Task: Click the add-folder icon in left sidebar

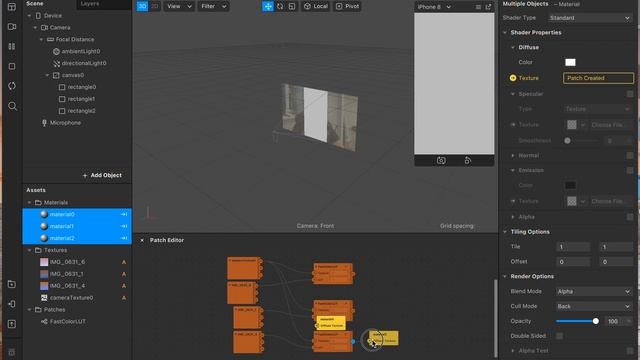Action: pos(12,284)
